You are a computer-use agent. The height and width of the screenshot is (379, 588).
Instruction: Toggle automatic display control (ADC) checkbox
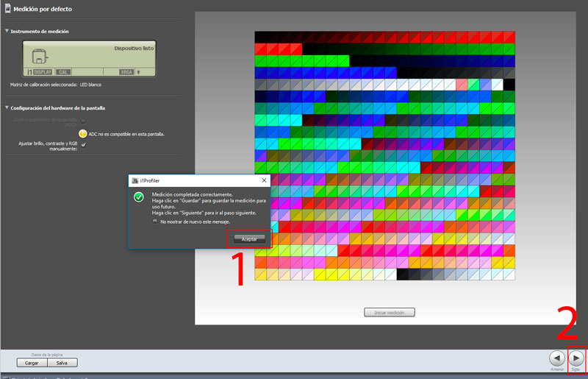point(83,119)
